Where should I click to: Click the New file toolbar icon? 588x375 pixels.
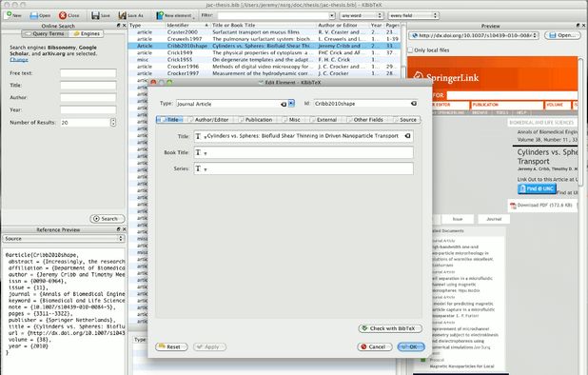9,15
